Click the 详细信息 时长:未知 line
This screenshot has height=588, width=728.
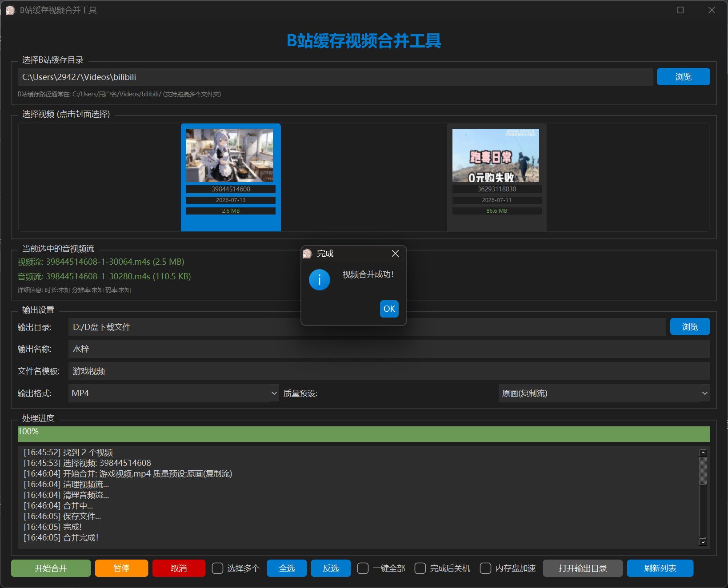[74, 290]
